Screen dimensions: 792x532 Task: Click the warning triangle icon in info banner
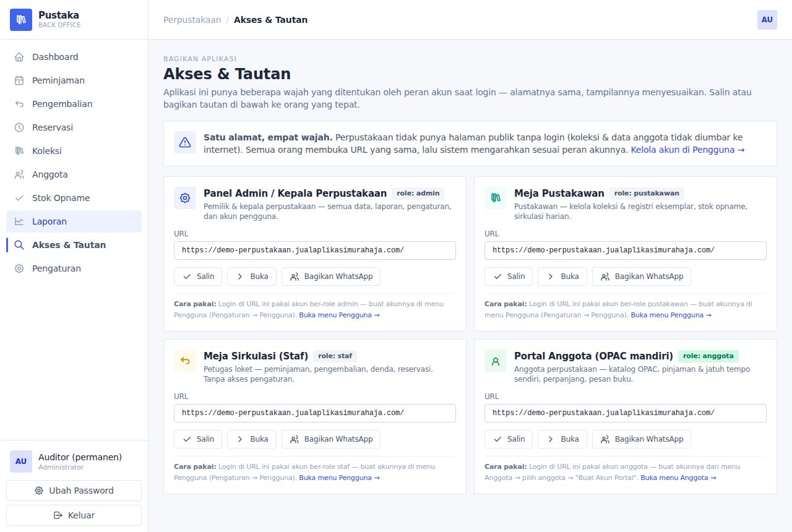pos(185,142)
